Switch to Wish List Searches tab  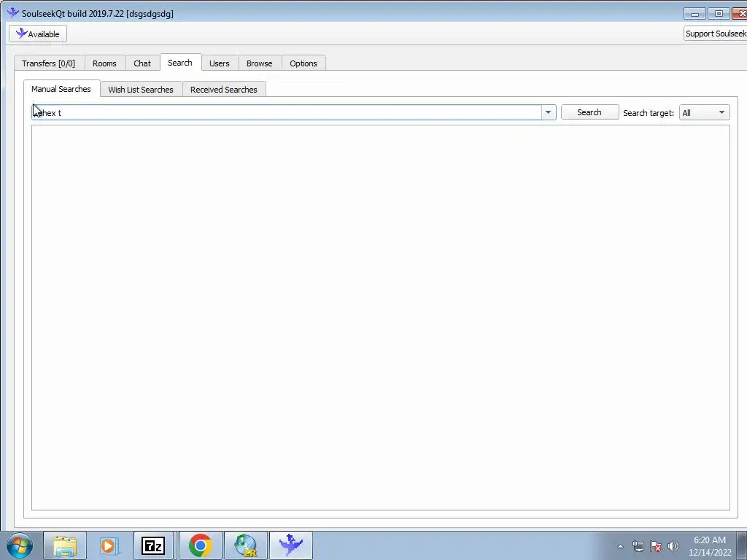pos(141,90)
